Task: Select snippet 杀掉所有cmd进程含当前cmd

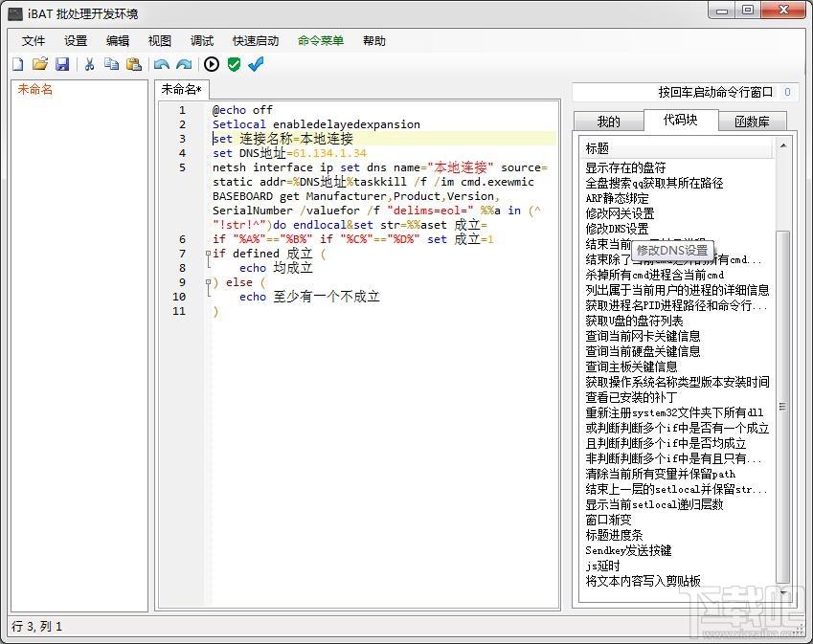Action: [x=654, y=275]
